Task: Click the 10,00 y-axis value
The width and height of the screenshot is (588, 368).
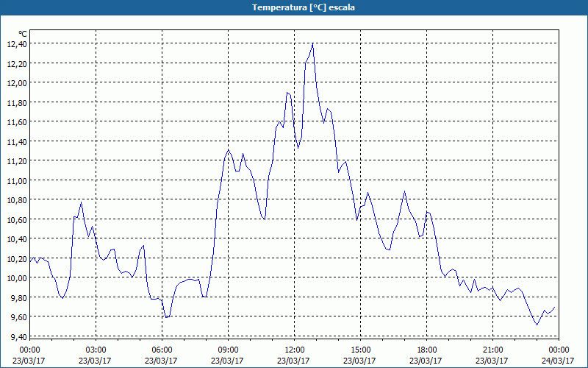Action: click(x=17, y=278)
